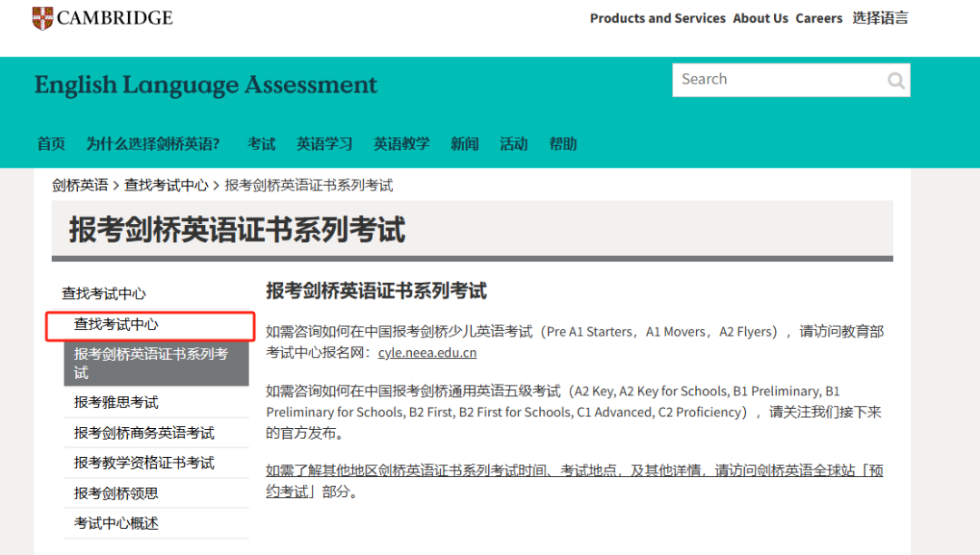Open the 帮助 navigation item

(563, 144)
